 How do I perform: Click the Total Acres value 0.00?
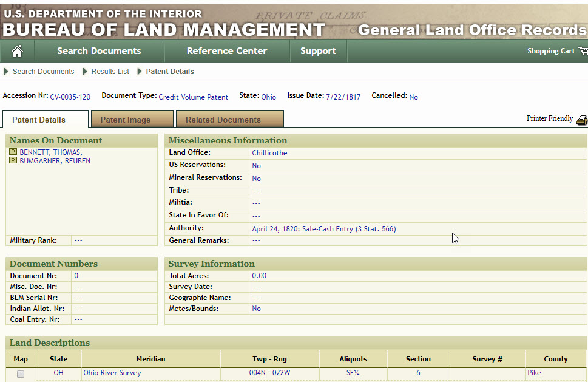pos(259,276)
